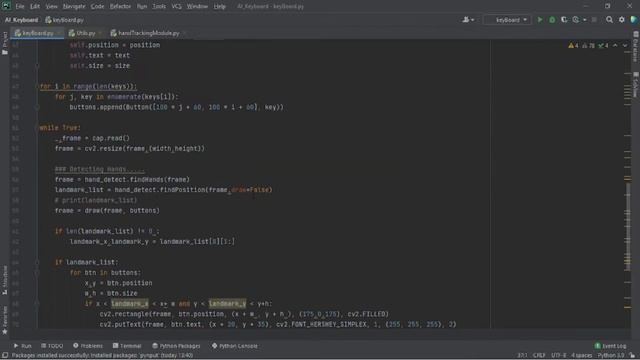Open the Project tool window sidebar button
This screenshot has height=360, width=640.
5,44
